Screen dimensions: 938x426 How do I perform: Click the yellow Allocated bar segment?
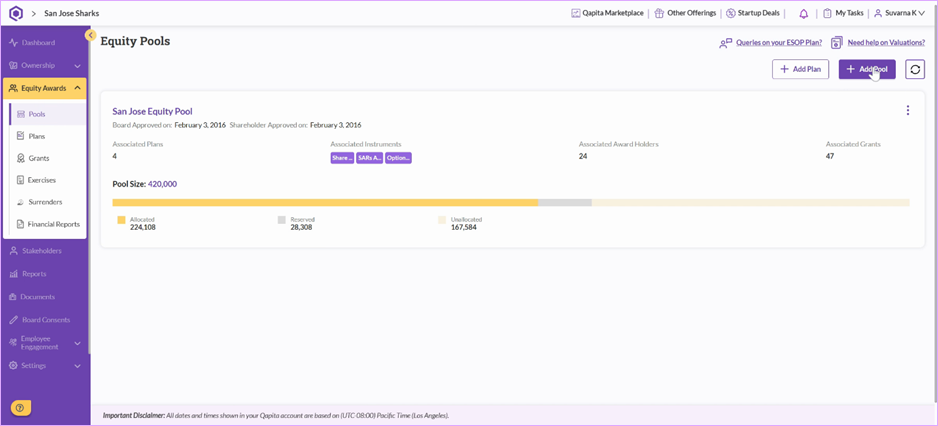[x=325, y=203]
